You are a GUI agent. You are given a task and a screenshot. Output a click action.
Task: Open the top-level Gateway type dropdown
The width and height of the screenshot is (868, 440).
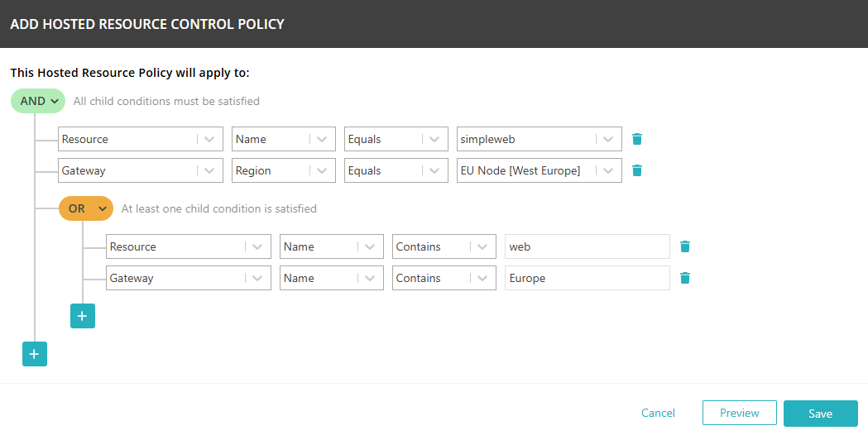point(209,170)
